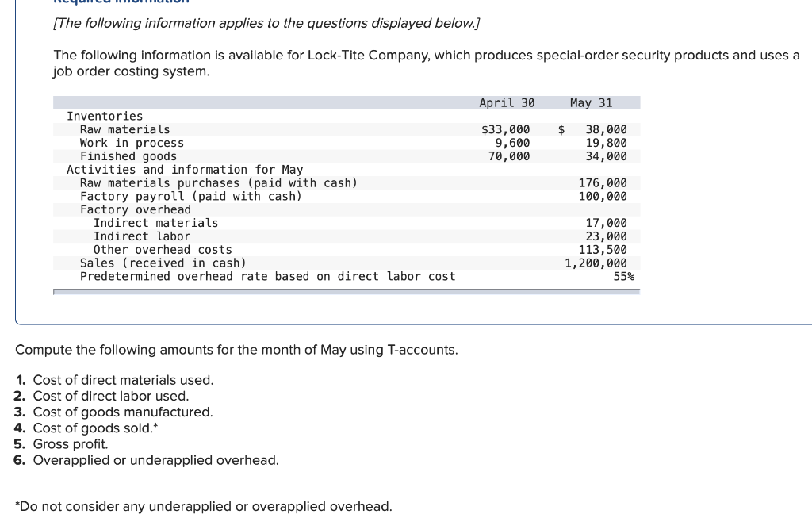The height and width of the screenshot is (518, 812).
Task: Select the 'Finished goods' row label
Action: click(128, 156)
